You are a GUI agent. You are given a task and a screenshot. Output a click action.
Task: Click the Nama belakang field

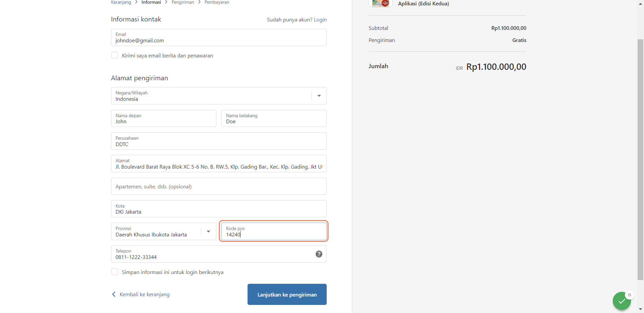[x=274, y=119]
